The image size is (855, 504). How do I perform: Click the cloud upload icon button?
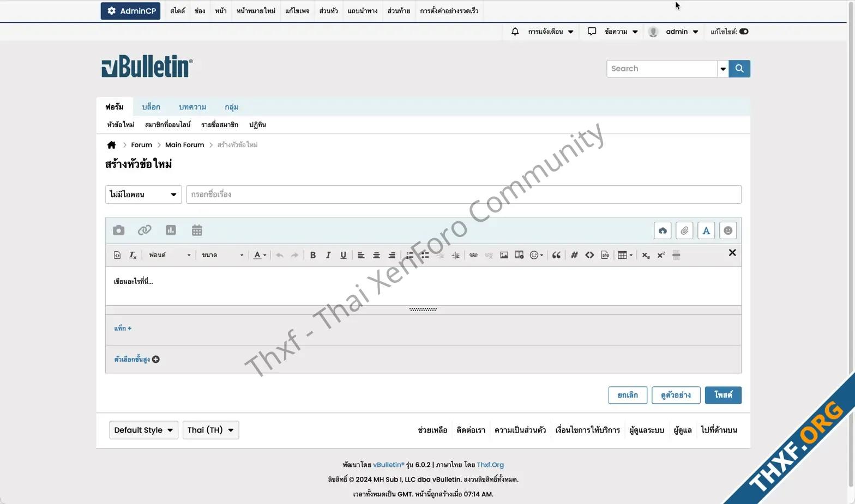(x=663, y=230)
